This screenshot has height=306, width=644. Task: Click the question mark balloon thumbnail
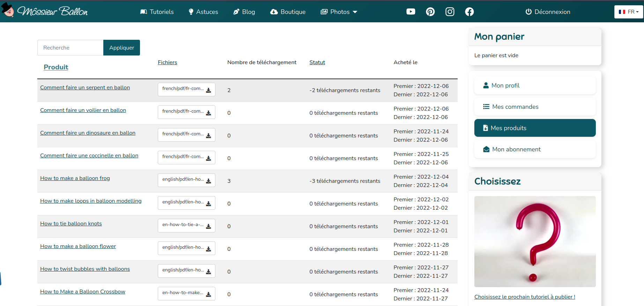(535, 241)
